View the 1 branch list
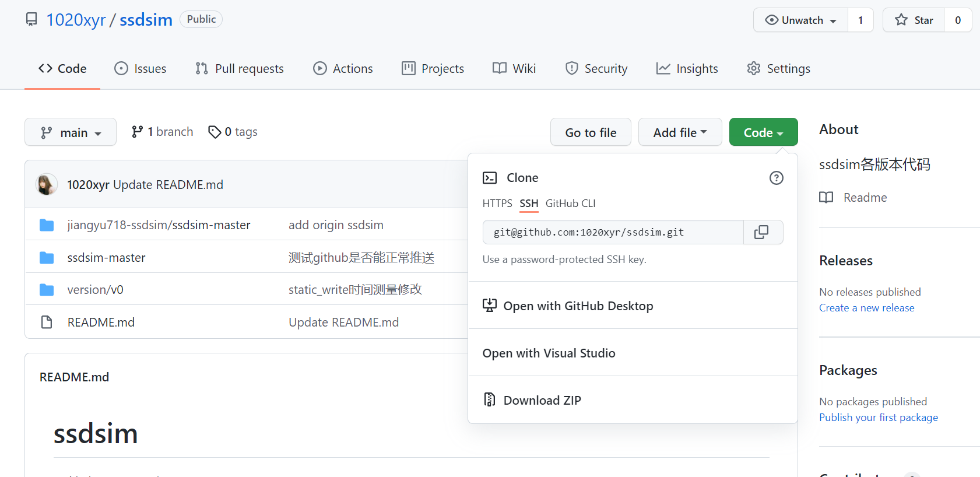The width and height of the screenshot is (980, 477). (x=162, y=132)
